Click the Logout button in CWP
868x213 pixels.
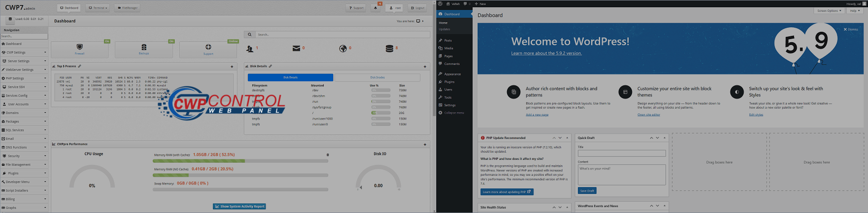[417, 8]
